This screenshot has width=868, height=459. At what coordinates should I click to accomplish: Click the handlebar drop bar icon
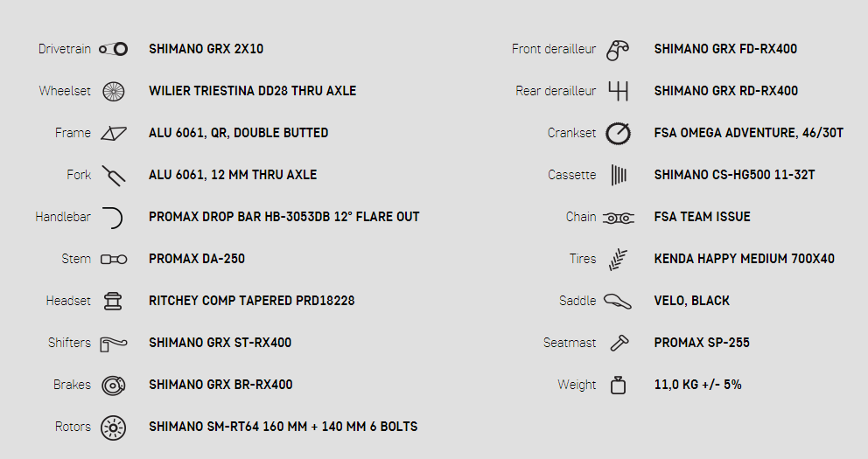coord(114,217)
